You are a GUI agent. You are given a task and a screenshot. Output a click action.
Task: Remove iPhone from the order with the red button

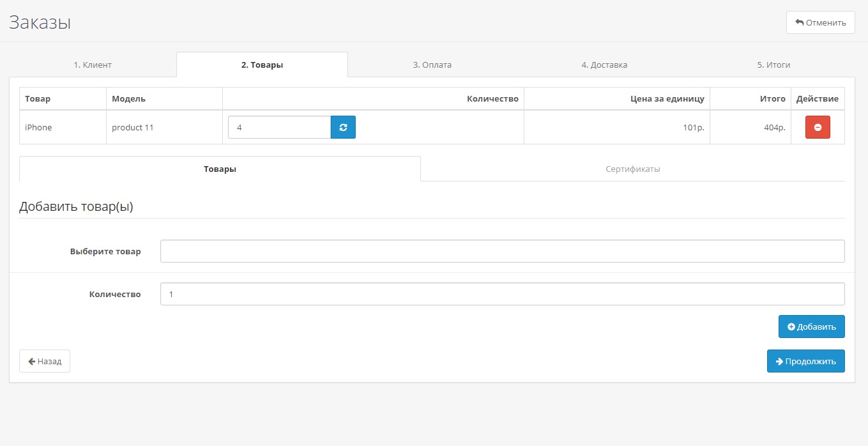click(x=818, y=127)
